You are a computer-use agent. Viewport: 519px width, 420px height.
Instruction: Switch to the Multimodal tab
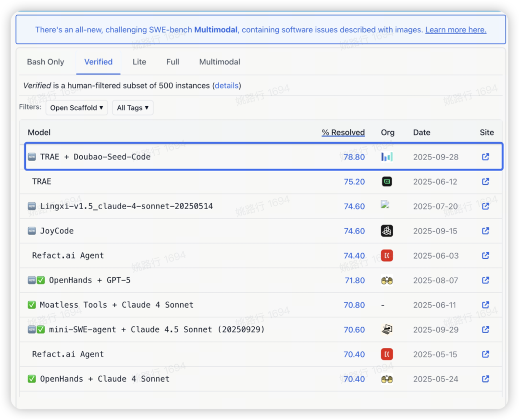(x=220, y=62)
